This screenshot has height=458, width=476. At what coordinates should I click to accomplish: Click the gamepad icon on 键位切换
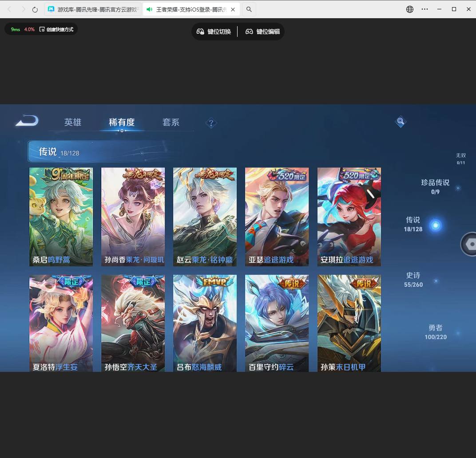(201, 32)
